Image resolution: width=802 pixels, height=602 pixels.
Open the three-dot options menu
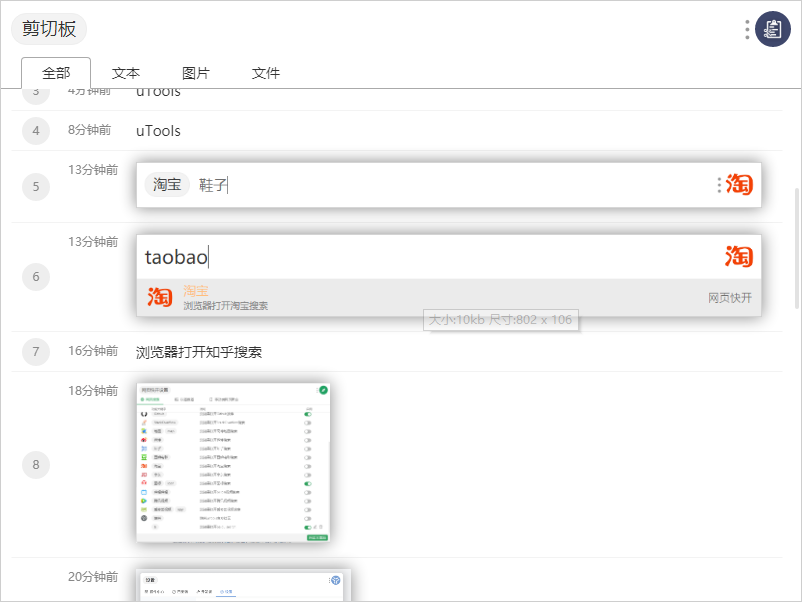tap(747, 30)
